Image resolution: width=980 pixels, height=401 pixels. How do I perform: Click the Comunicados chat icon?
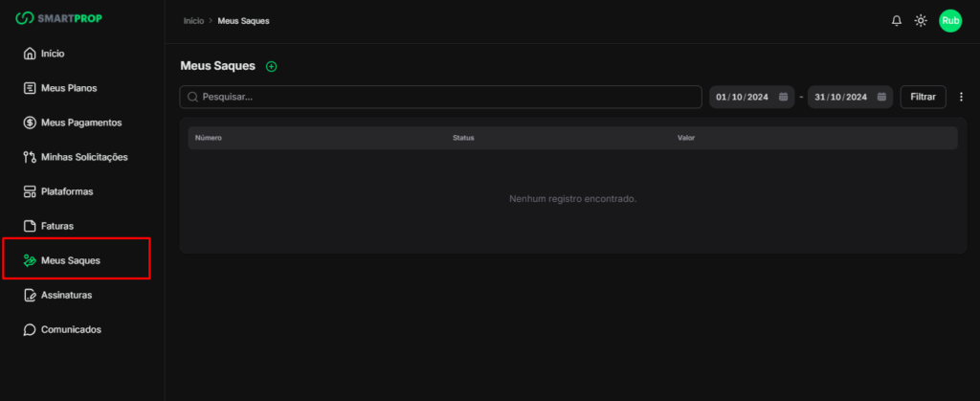(30, 329)
